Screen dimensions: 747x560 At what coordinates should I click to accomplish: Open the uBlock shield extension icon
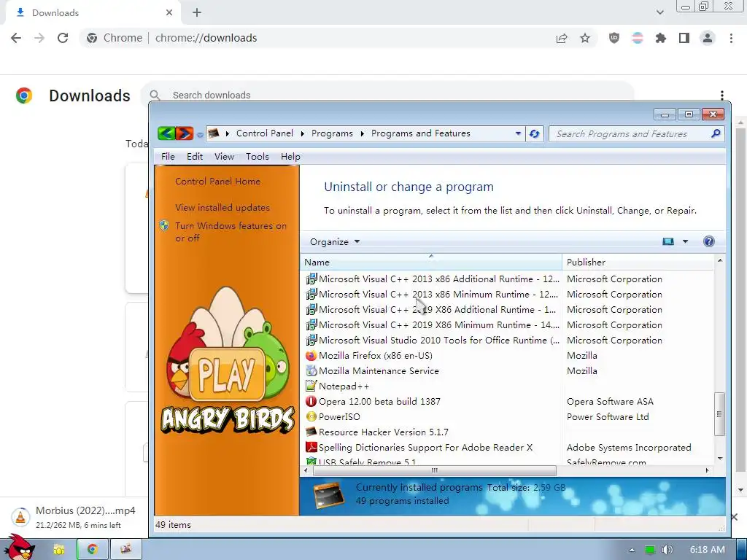614,38
